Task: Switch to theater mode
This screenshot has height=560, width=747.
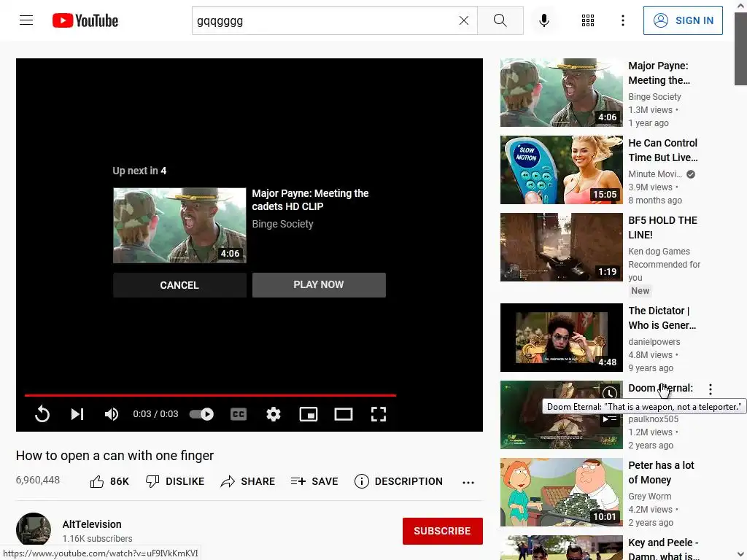Action: (344, 414)
